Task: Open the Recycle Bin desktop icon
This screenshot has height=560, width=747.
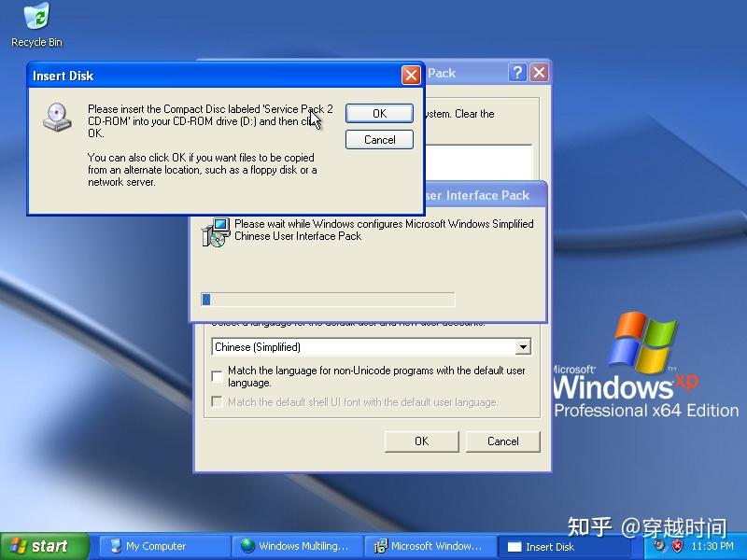Action: (36, 25)
